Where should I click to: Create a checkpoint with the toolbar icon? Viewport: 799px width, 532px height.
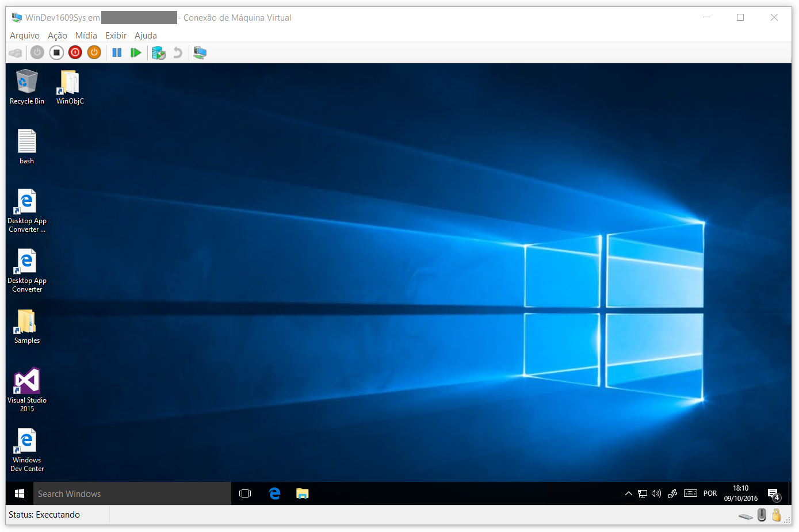click(x=158, y=53)
